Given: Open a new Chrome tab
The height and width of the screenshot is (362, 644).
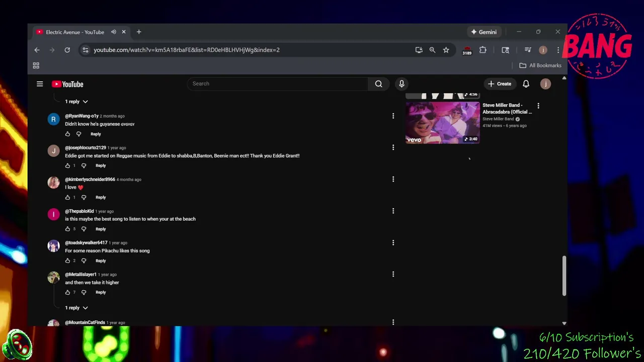Looking at the screenshot, I should coord(139,32).
